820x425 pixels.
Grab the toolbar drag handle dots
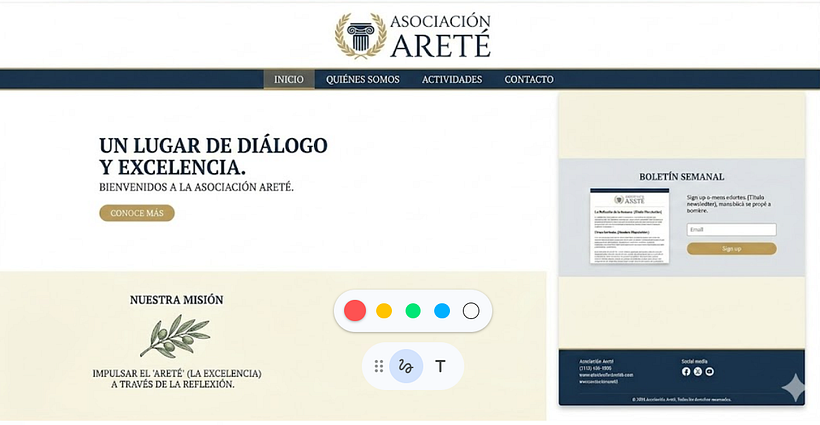[379, 366]
